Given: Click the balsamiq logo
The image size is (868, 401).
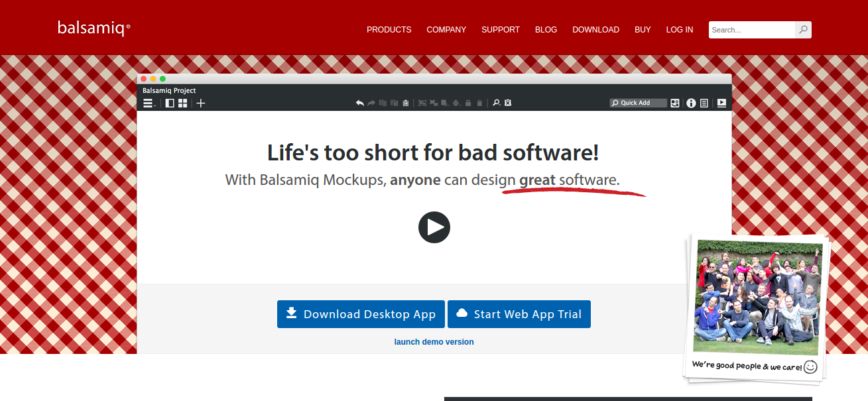Looking at the screenshot, I should tap(94, 29).
